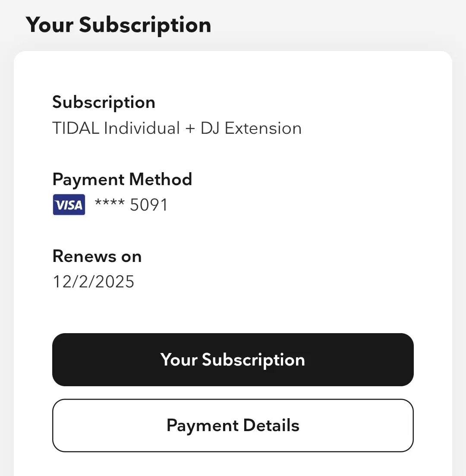Open Payment Details
466x476 pixels.
[233, 426]
